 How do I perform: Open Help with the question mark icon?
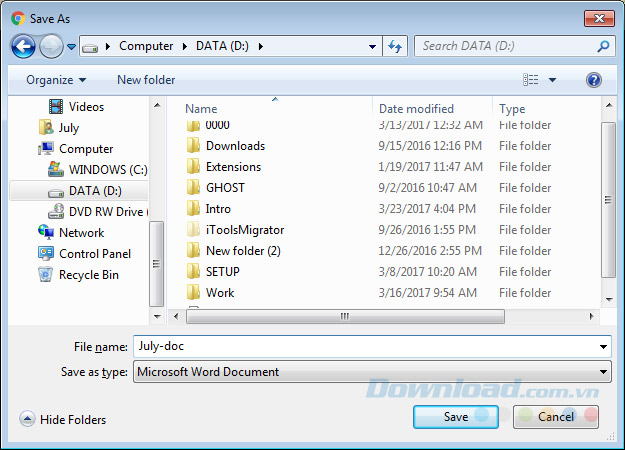point(594,80)
